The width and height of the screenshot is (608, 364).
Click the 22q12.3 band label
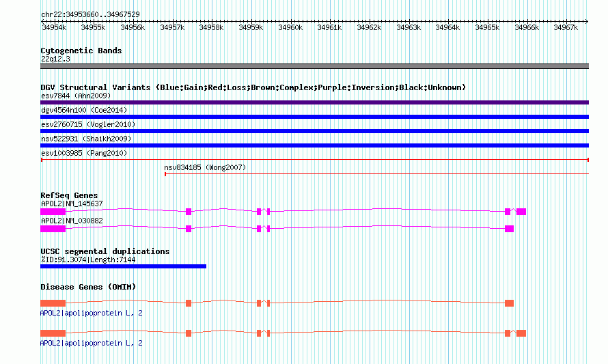tap(55, 59)
